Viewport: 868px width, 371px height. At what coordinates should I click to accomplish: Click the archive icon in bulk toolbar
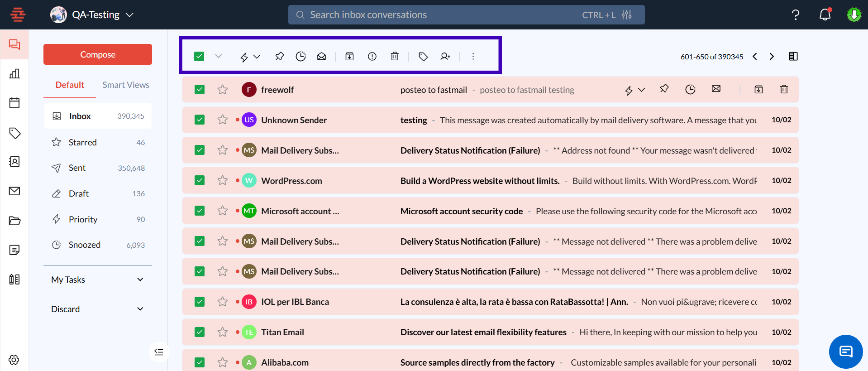[349, 56]
